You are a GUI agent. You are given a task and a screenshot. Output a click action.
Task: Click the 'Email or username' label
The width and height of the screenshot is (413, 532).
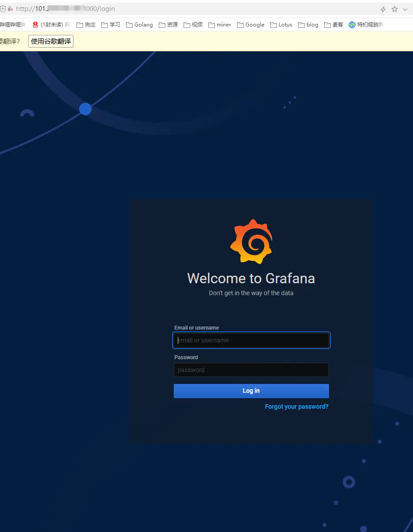tap(197, 328)
